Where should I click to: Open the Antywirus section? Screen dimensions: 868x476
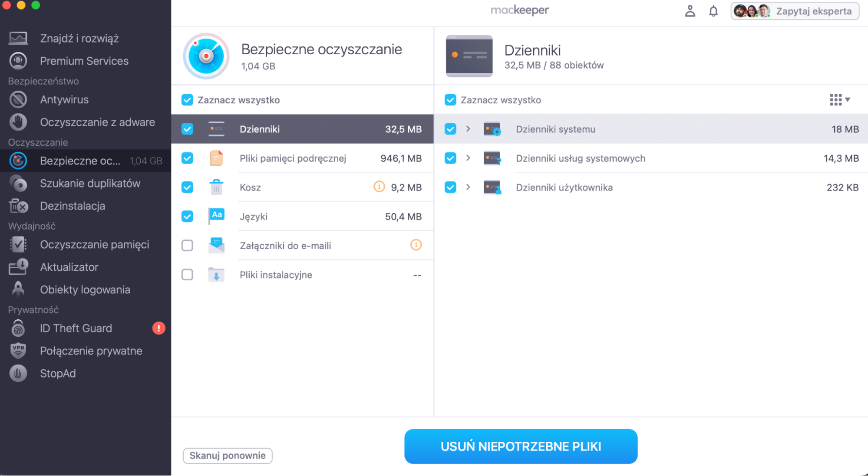[x=86, y=99]
